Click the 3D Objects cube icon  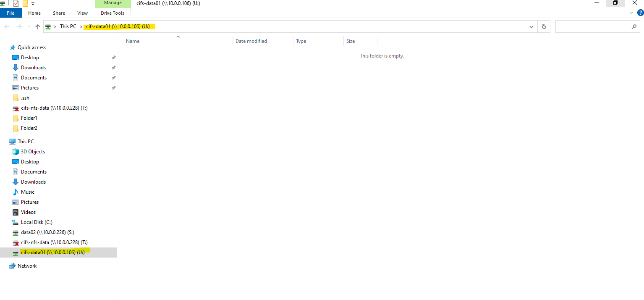click(x=16, y=152)
